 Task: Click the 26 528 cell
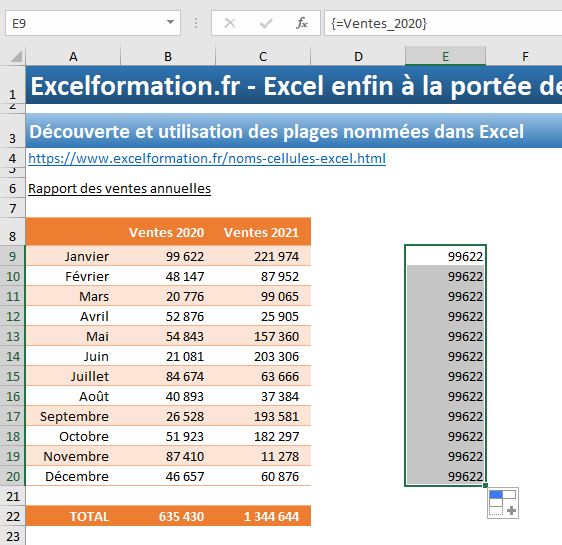tap(168, 416)
